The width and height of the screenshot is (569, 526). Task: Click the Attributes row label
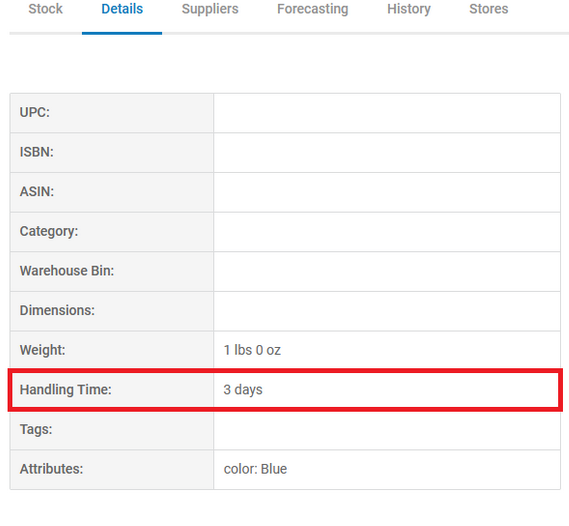[51, 469]
